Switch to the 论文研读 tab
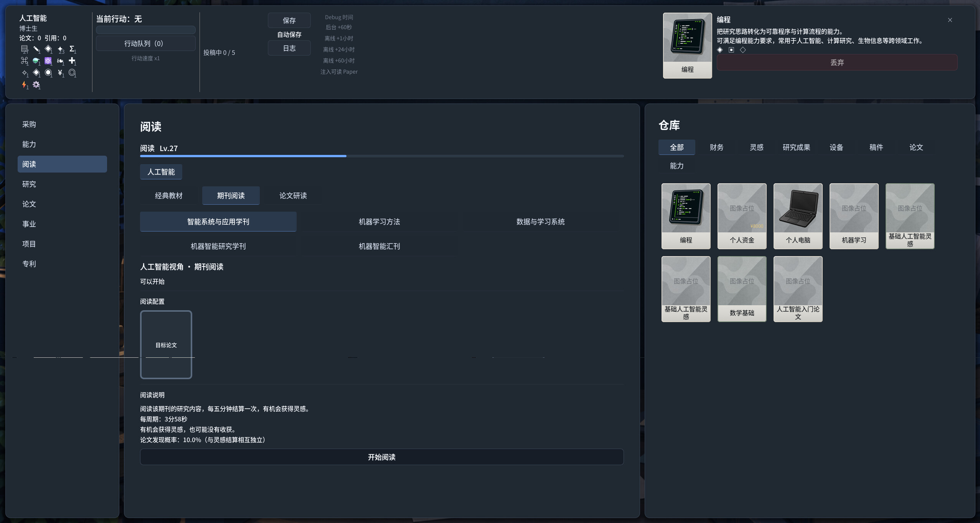980x523 pixels. [x=293, y=196]
